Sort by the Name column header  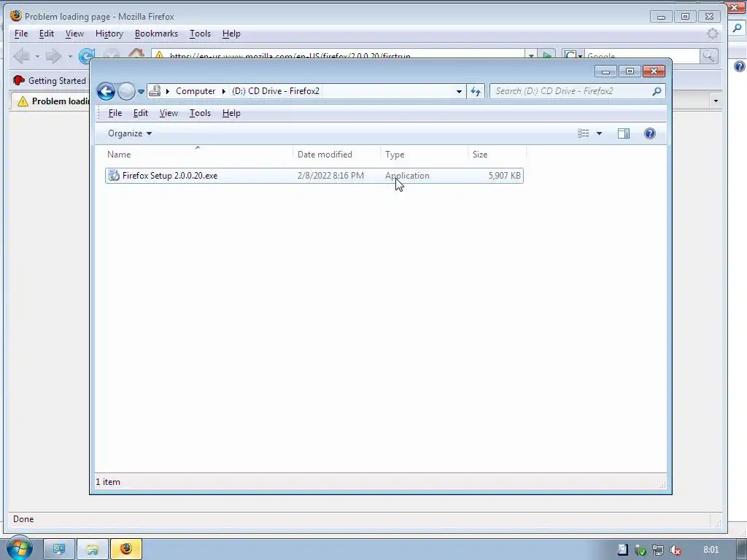(198, 155)
